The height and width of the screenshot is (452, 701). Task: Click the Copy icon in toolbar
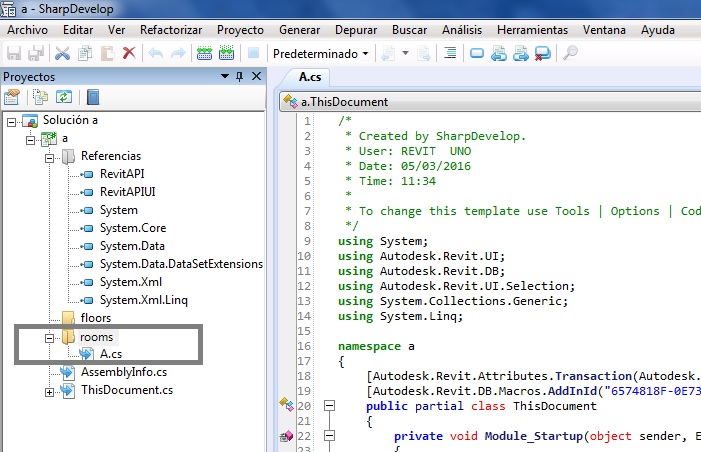click(84, 53)
